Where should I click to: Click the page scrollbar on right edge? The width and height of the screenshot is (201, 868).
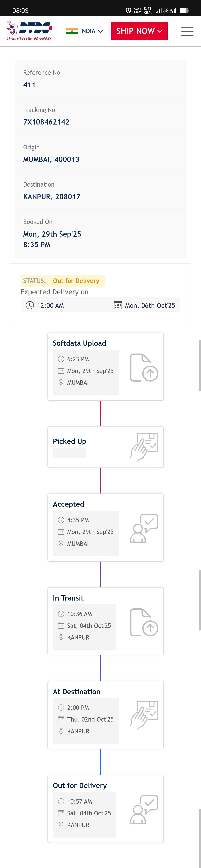(x=200, y=365)
